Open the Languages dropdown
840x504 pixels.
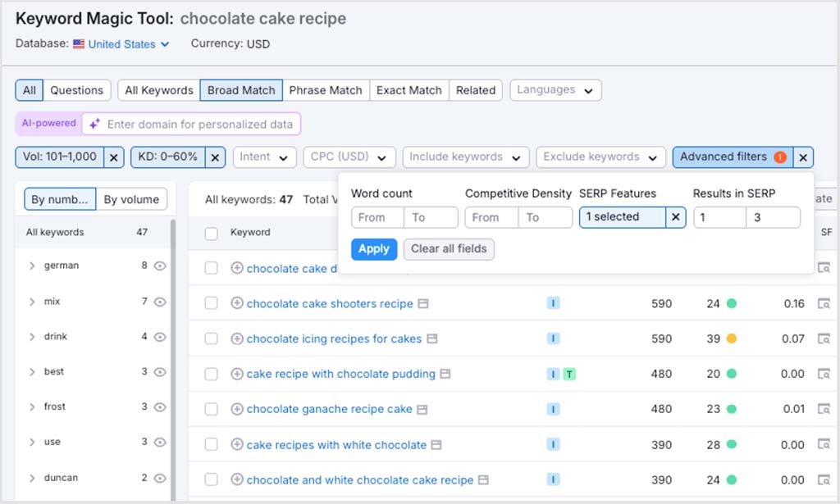point(555,90)
